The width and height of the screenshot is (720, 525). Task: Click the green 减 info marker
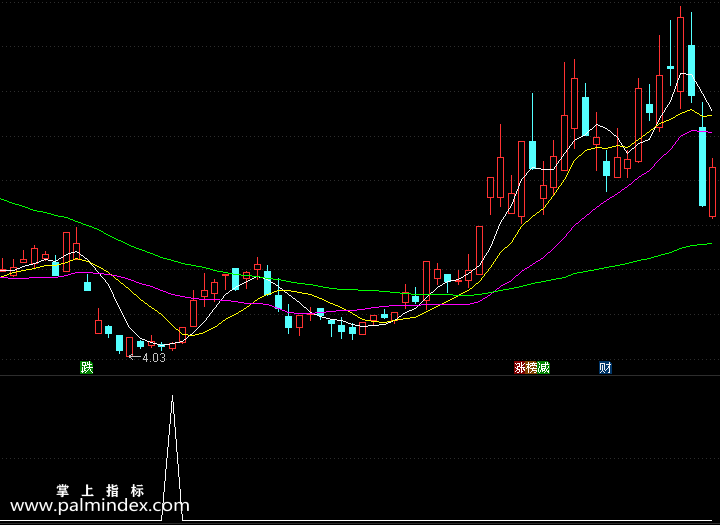(x=544, y=368)
